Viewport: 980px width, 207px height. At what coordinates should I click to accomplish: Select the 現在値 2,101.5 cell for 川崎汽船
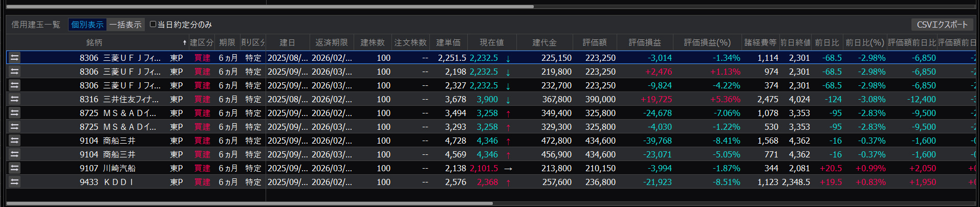484,168
